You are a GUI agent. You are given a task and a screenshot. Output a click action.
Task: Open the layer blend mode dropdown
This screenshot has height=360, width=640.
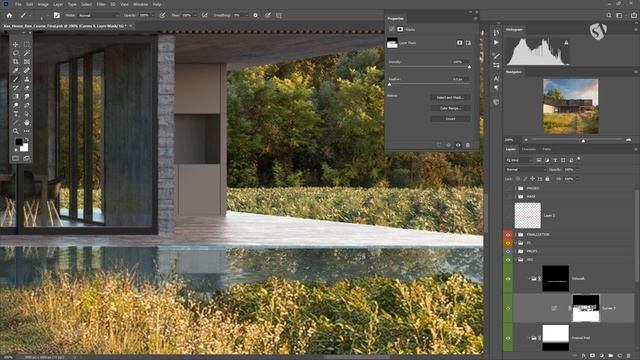(525, 169)
